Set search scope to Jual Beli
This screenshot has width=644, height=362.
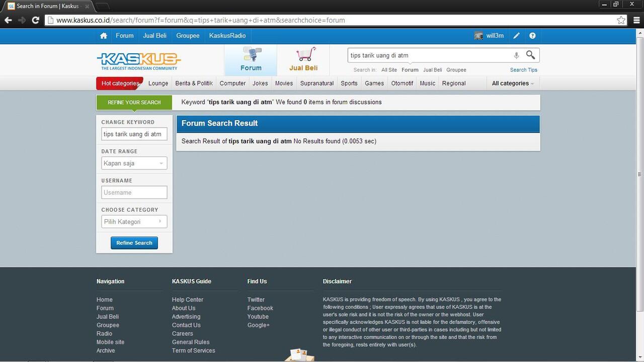(433, 70)
